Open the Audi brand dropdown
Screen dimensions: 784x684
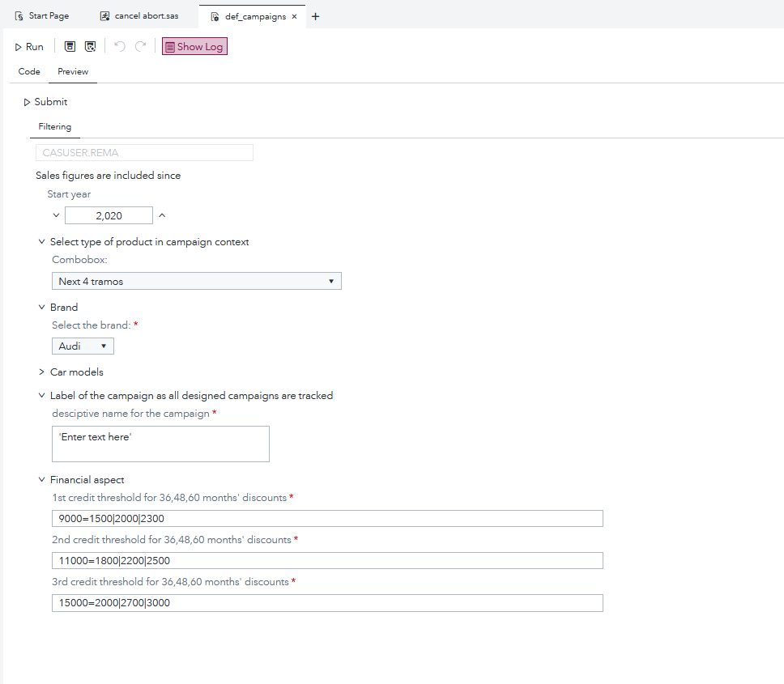(x=83, y=346)
